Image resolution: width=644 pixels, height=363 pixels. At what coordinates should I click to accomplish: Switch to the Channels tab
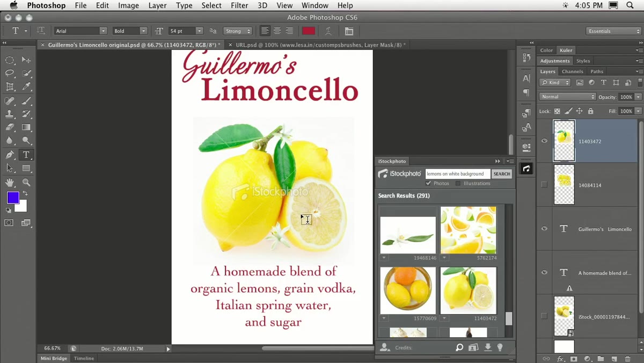coord(573,71)
